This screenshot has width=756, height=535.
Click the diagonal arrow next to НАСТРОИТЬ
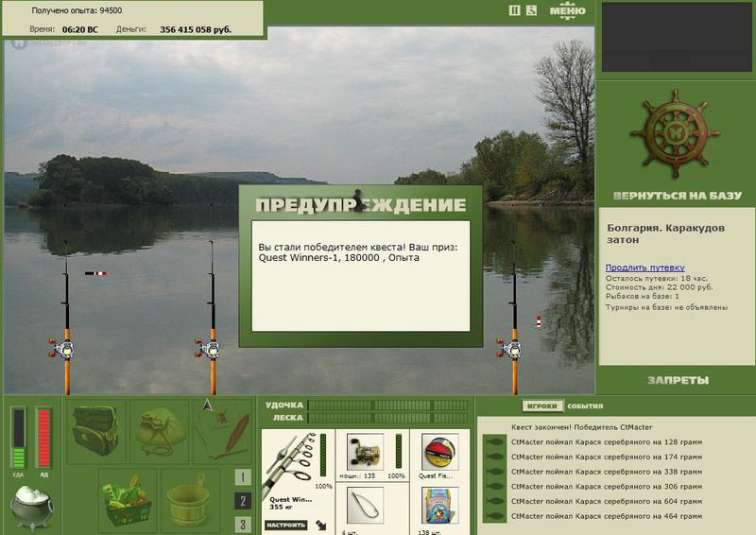coord(320,525)
